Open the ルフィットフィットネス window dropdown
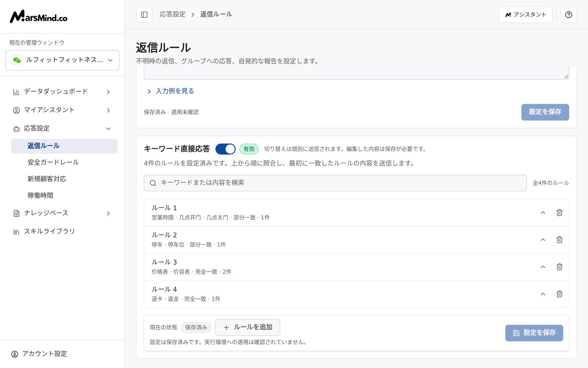 [x=62, y=60]
